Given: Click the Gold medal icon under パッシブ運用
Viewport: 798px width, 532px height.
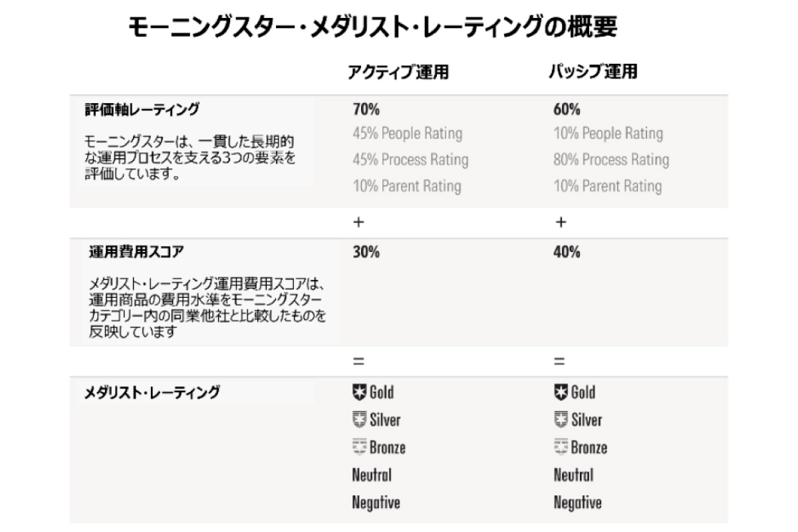Looking at the screenshot, I should [561, 392].
